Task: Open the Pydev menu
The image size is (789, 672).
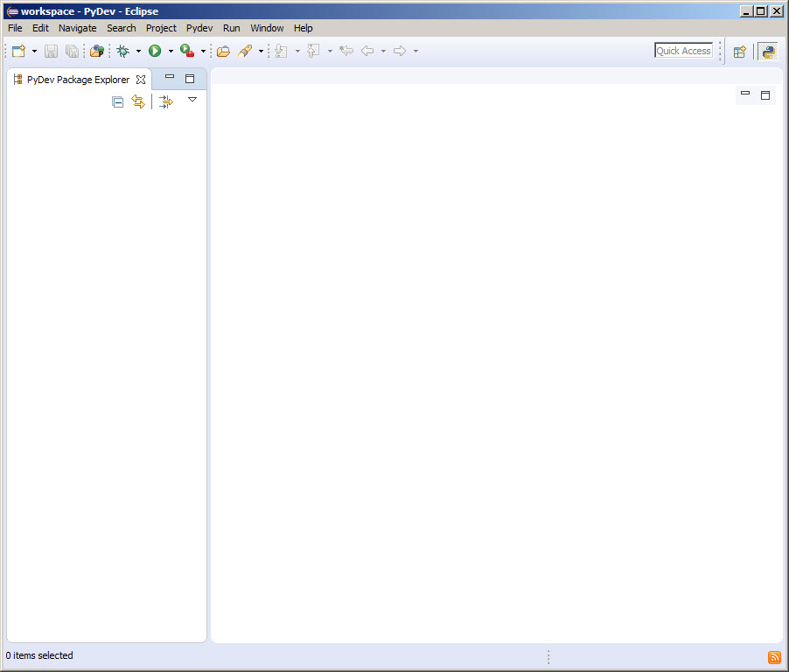Action: click(x=199, y=28)
